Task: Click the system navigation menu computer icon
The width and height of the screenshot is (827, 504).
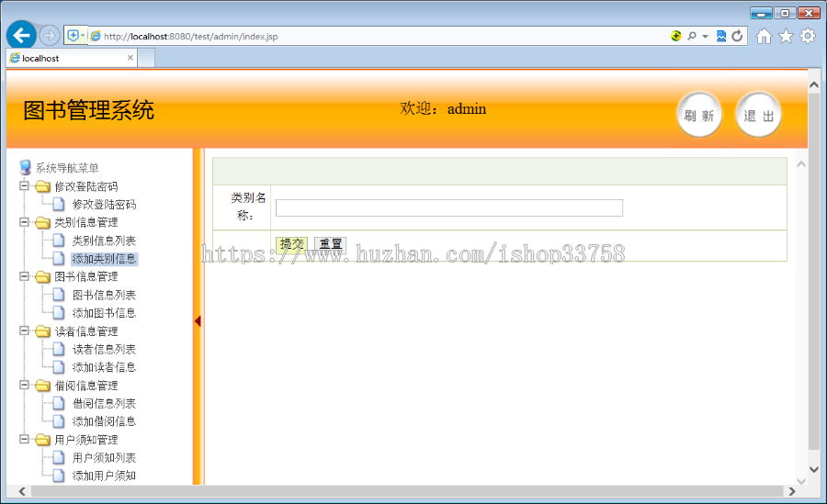Action: point(25,168)
